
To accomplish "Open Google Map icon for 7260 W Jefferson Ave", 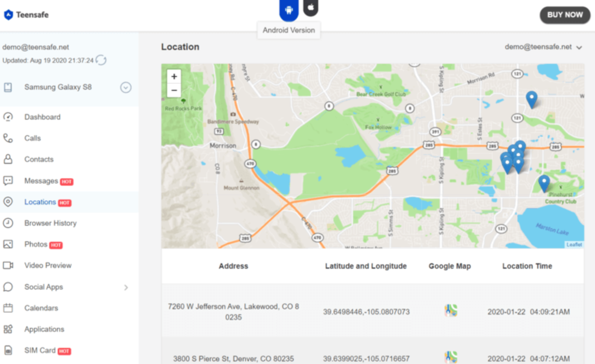I will tap(451, 310).
